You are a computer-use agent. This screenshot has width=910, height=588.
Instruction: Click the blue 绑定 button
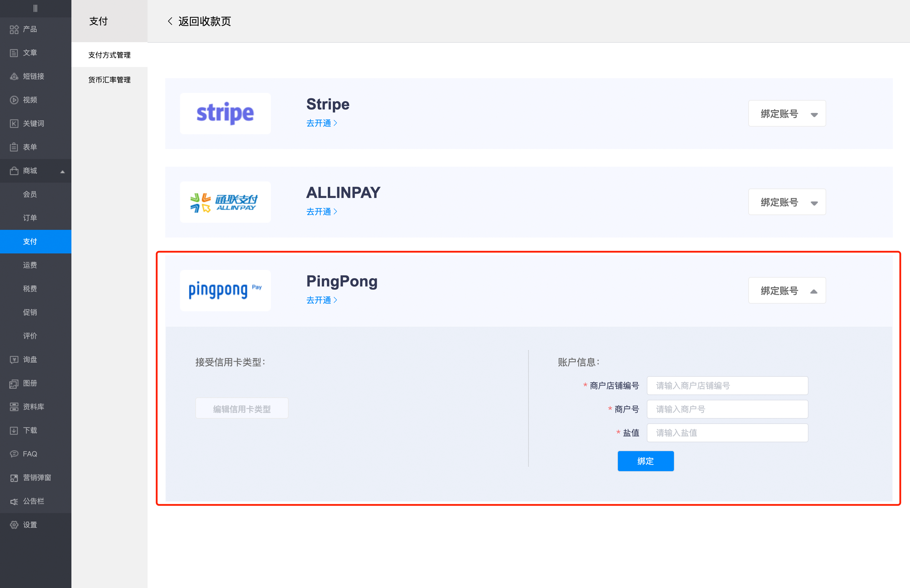click(645, 461)
